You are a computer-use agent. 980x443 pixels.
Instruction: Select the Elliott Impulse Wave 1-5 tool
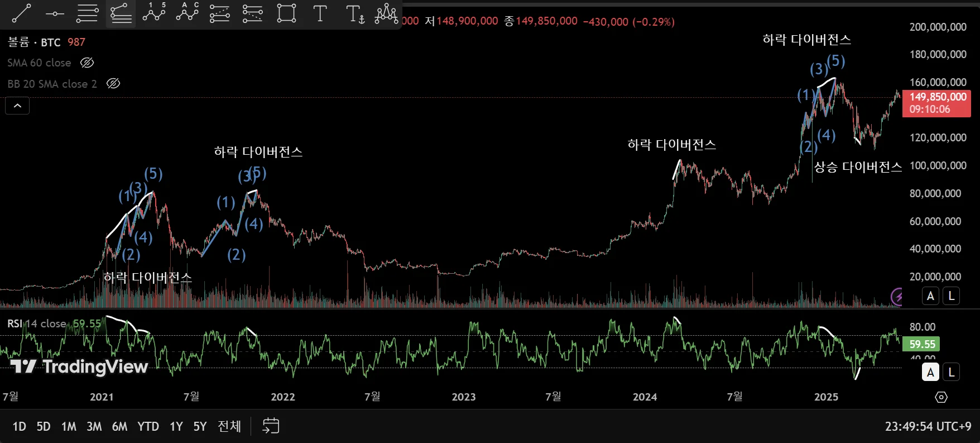coord(154,13)
